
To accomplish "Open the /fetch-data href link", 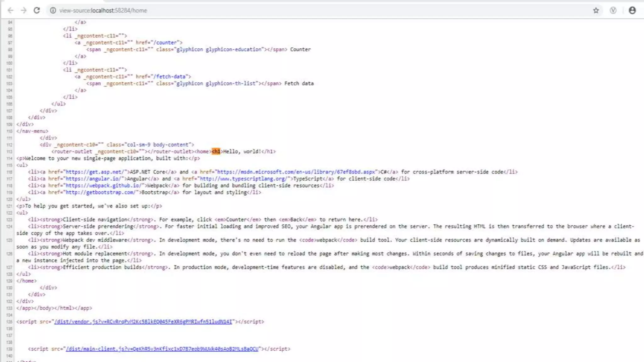I will tap(170, 76).
